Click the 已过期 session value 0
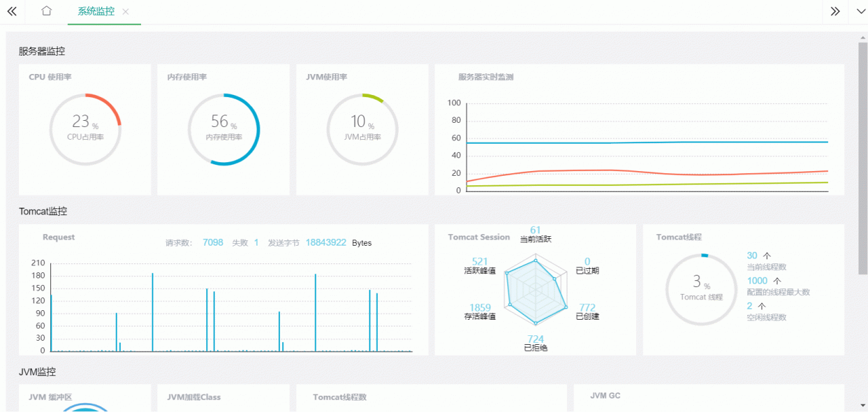Image resolution: width=868 pixels, height=412 pixels. pos(587,261)
